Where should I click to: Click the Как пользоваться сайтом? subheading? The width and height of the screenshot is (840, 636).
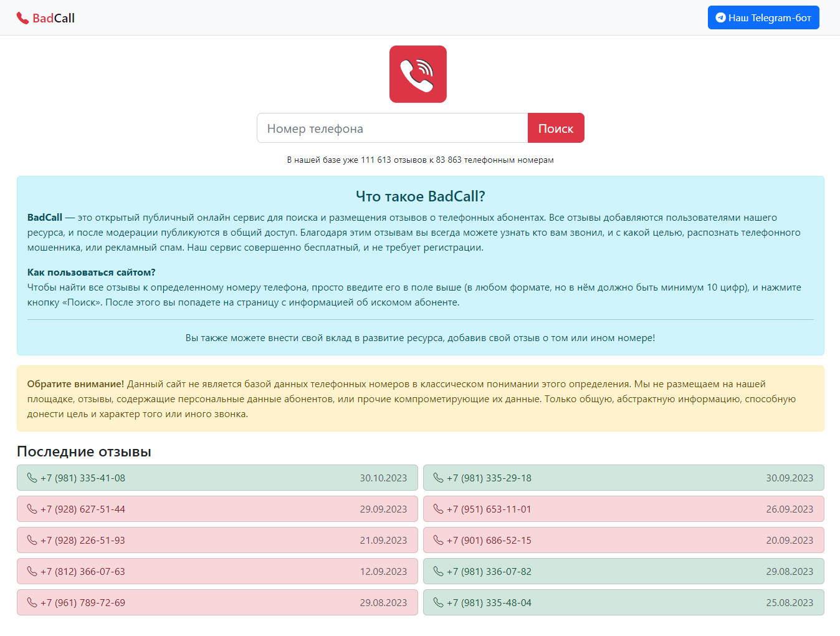tap(92, 272)
